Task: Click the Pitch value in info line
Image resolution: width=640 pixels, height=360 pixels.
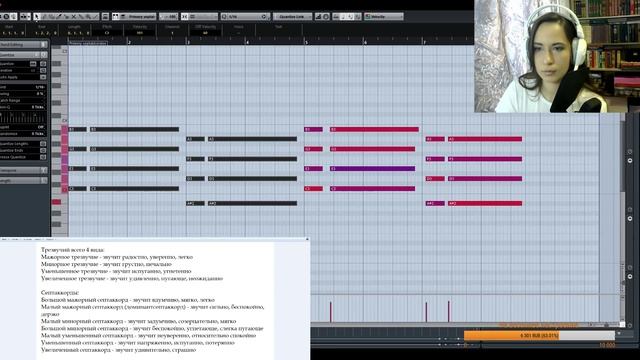Action: (107, 33)
